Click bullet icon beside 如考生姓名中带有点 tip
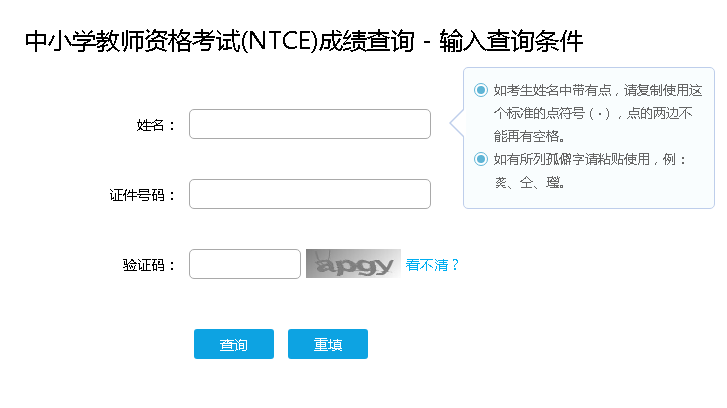Viewport: 727px width, 408px height. coord(481,90)
